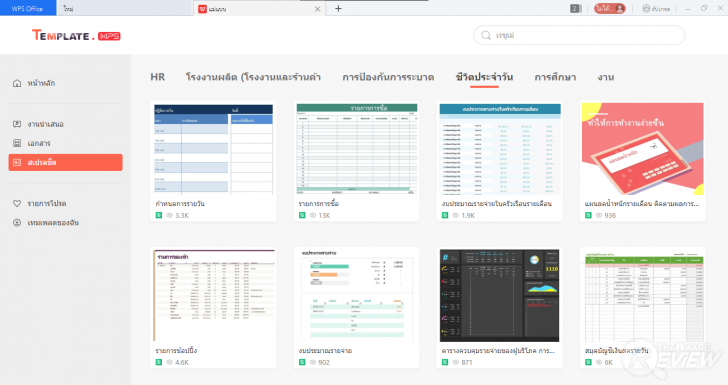This screenshot has height=385, width=728.
Task: Open presentation templates in sidebar
Action: pyautogui.click(x=46, y=124)
